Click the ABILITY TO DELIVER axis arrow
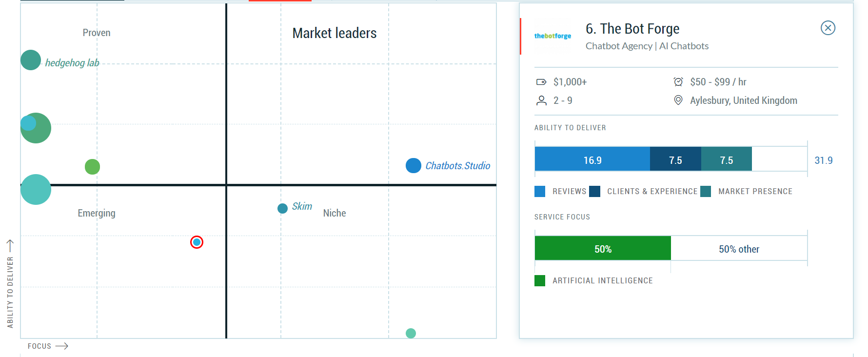Image resolution: width=868 pixels, height=357 pixels. [10, 246]
